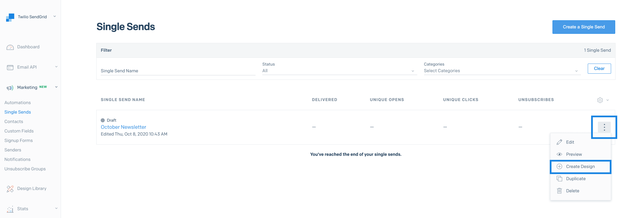Click the Marketing megaphone icon
This screenshot has height=218, width=644.
pyautogui.click(x=10, y=88)
